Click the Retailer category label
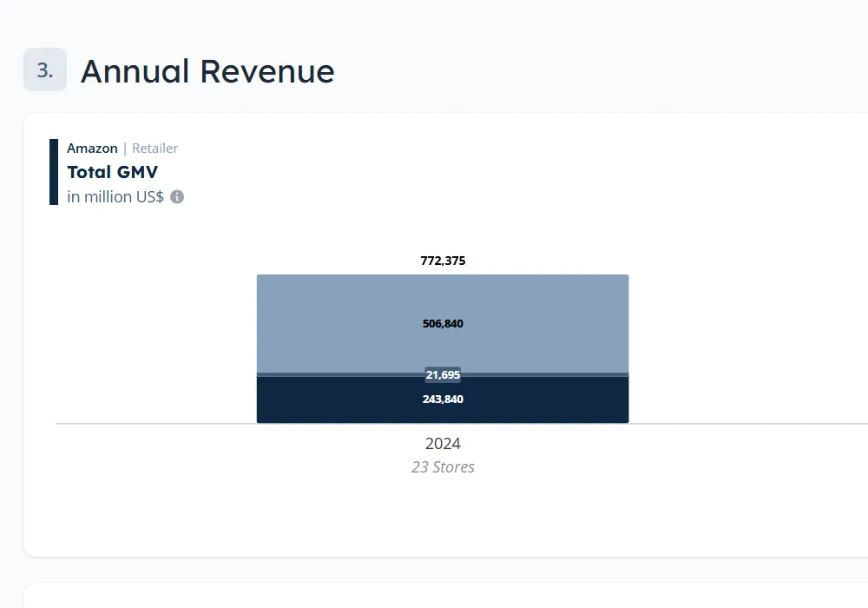 click(155, 149)
